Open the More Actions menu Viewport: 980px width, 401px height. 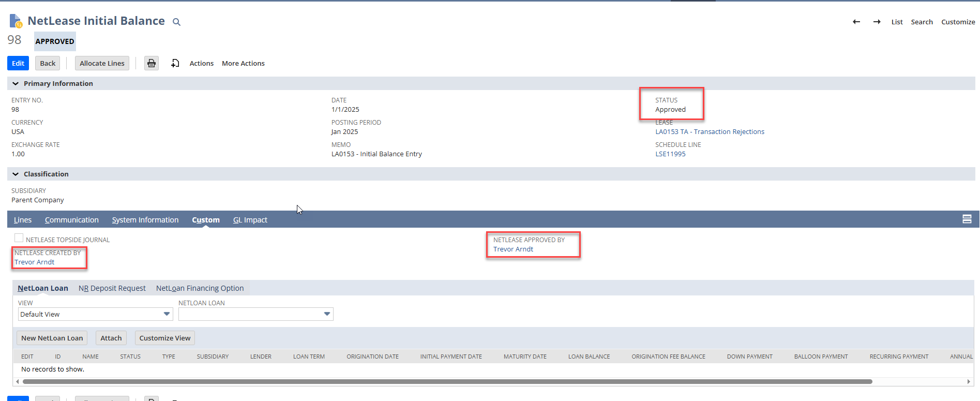(243, 63)
